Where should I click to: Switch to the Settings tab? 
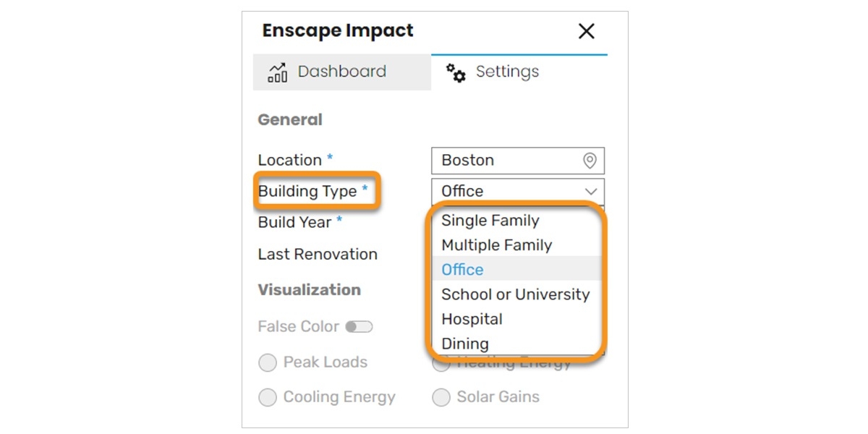coord(506,72)
